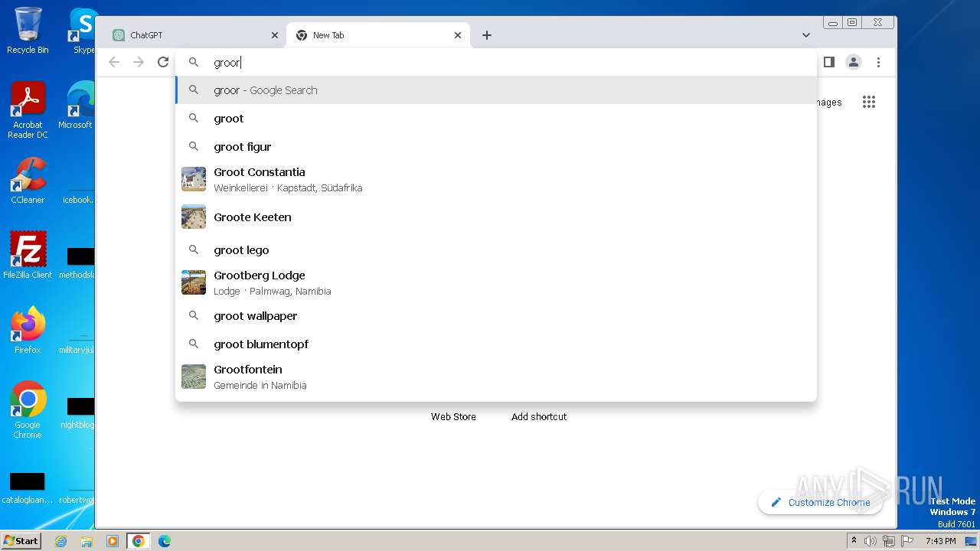
Task: Open a new browser tab with plus button
Action: pyautogui.click(x=487, y=35)
